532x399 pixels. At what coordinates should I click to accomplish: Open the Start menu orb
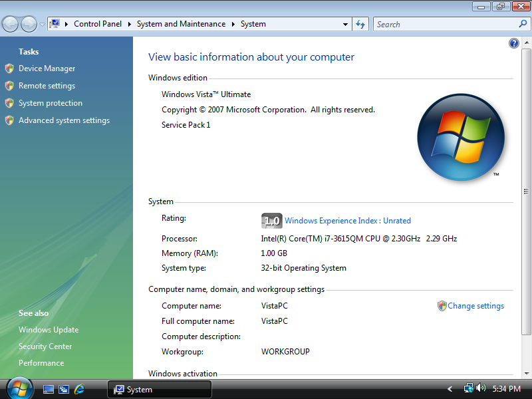(20, 389)
